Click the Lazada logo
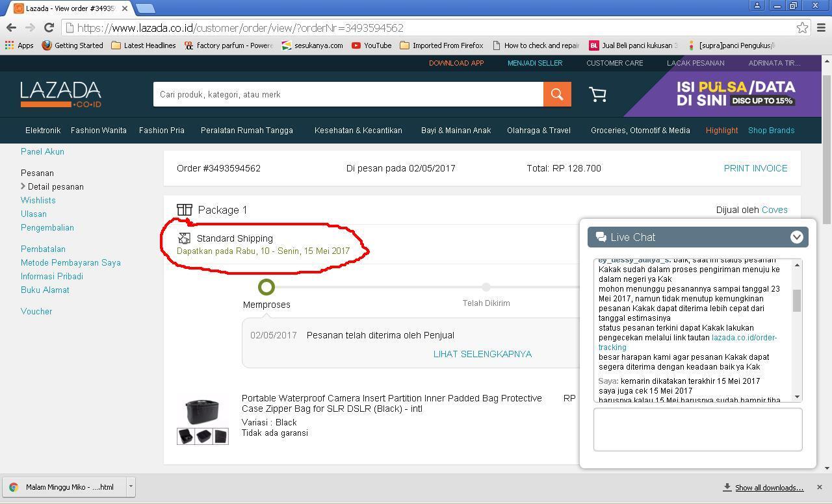The image size is (832, 504). [x=60, y=95]
